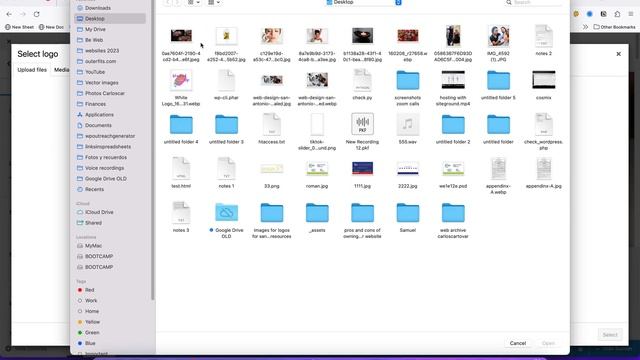This screenshot has width=640, height=360.
Task: Select the wp-cli.phar file icon
Action: point(226,80)
